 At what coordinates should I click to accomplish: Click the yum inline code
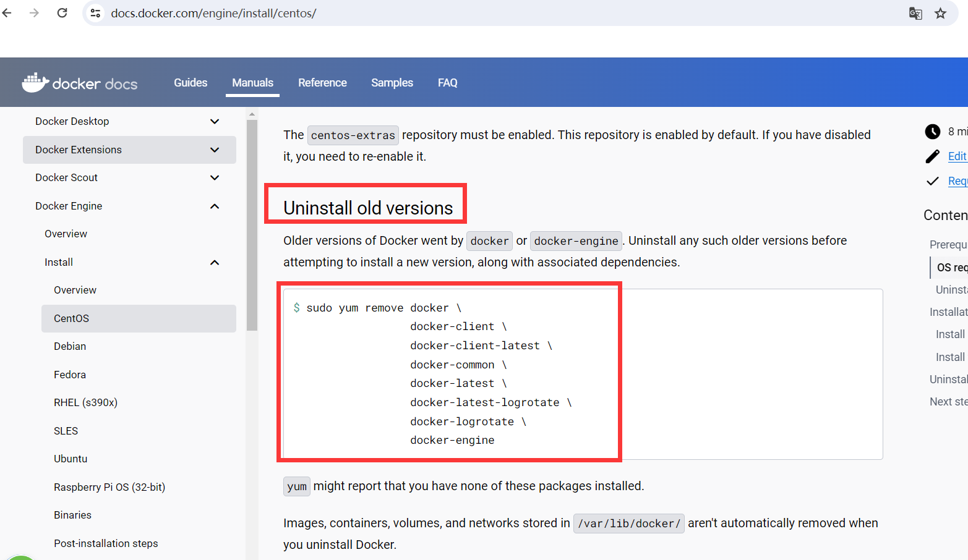click(297, 486)
